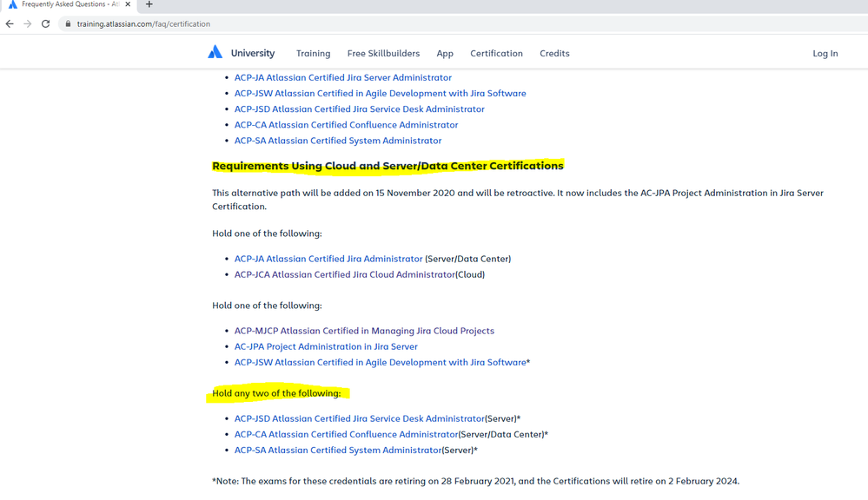Open the ACP-JA Atlassian Certified Jira Administrator link
Image resolution: width=868 pixels, height=500 pixels.
point(328,258)
